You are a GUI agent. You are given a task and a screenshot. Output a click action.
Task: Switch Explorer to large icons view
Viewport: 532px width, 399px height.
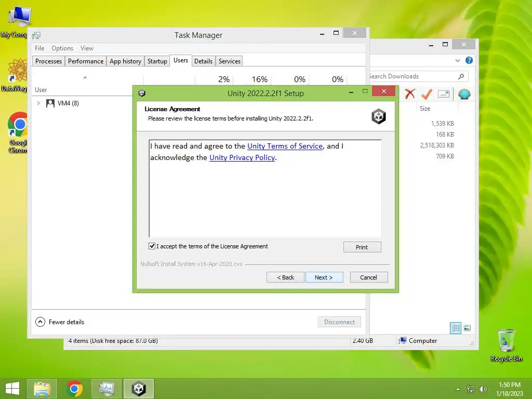click(x=467, y=328)
